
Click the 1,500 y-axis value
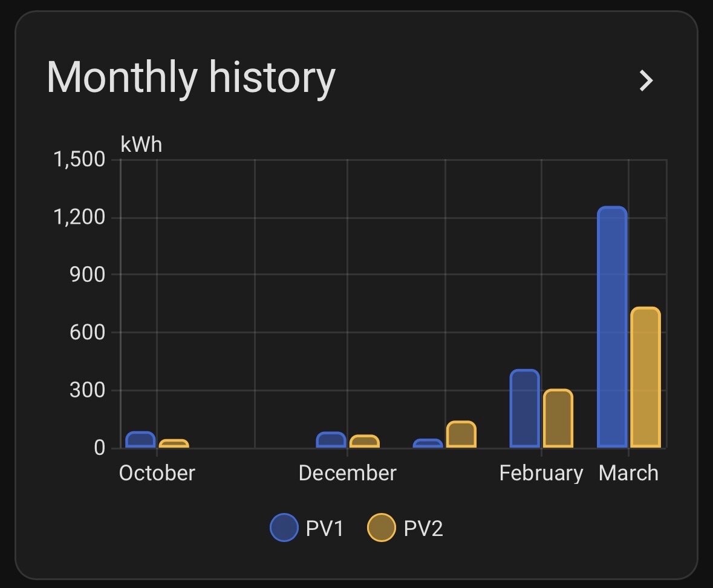coord(79,160)
